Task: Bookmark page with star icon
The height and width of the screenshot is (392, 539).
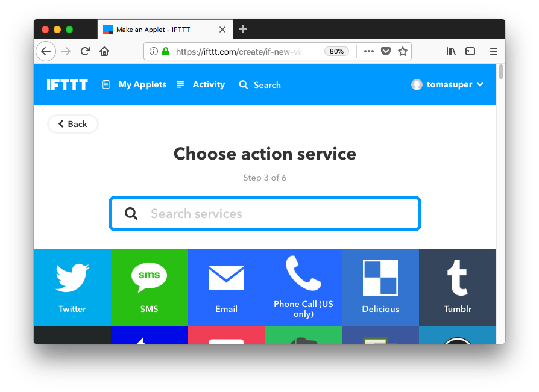Action: [x=403, y=52]
